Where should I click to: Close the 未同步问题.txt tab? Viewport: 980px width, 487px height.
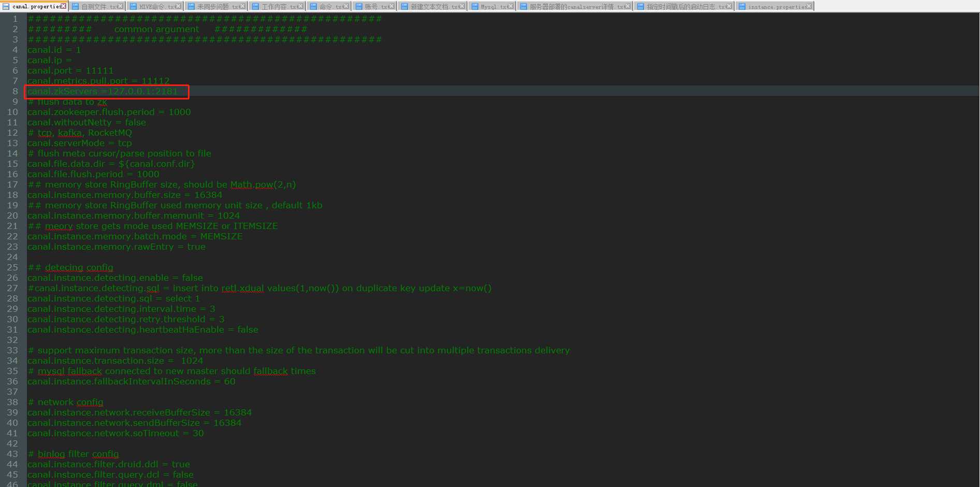[x=242, y=6]
